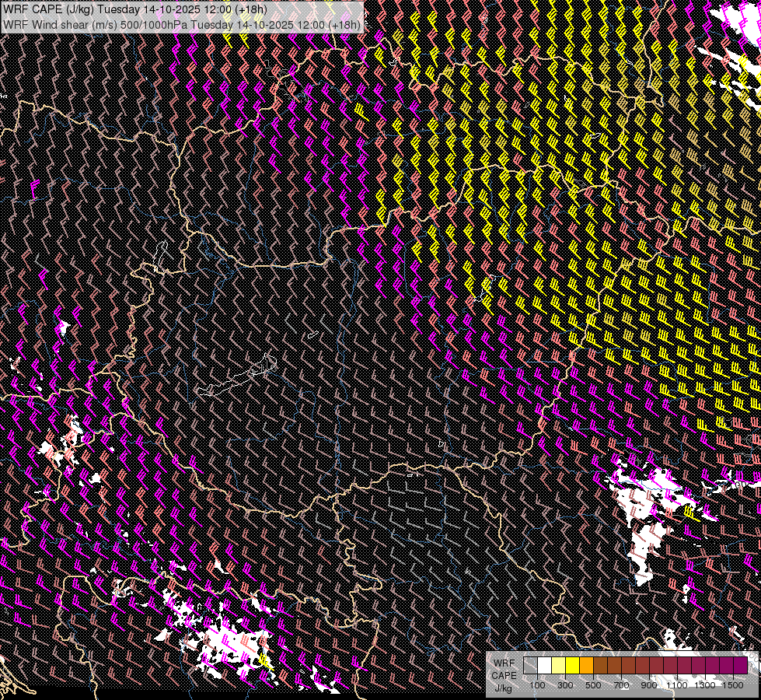This screenshot has width=761, height=700.
Task: Click the 'WRF CAPE J/kg' legend title
Action: (504, 675)
